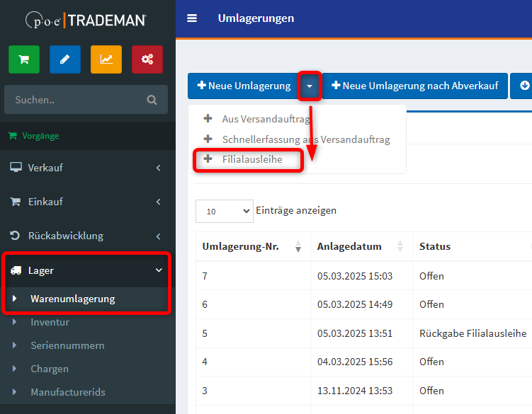
Task: Sort by Umlagerung-Nr. column arrows
Action: pyautogui.click(x=298, y=246)
